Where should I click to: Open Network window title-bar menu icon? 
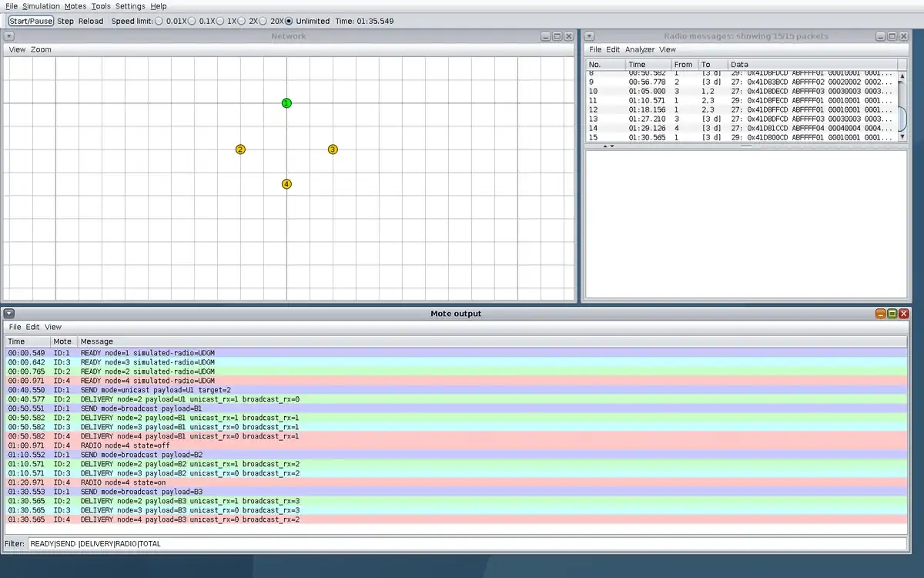pyautogui.click(x=8, y=36)
